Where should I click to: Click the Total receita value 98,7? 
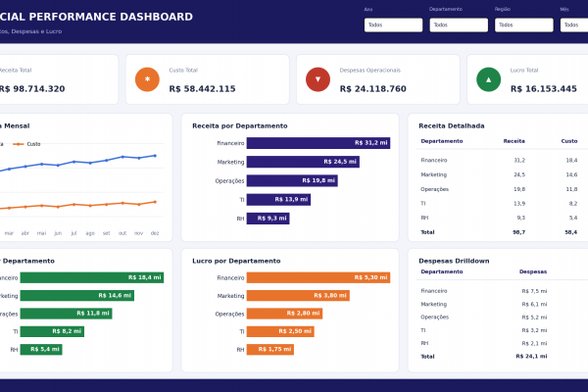point(519,232)
